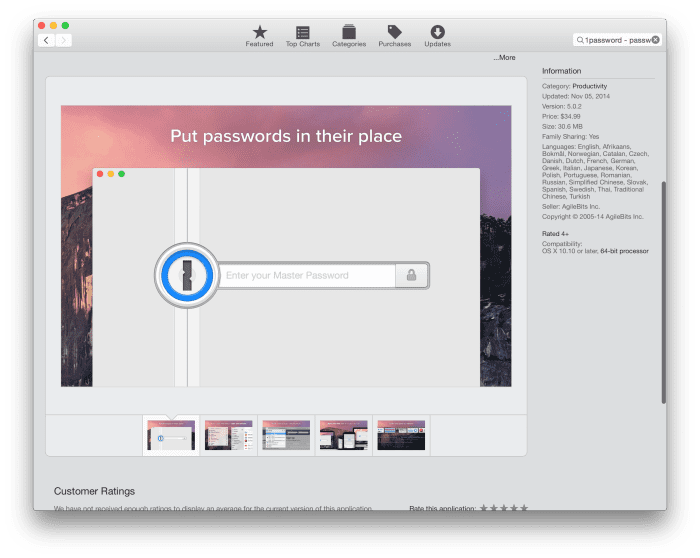This screenshot has height=558, width=700.
Task: Open the Purchases page
Action: pyautogui.click(x=394, y=36)
